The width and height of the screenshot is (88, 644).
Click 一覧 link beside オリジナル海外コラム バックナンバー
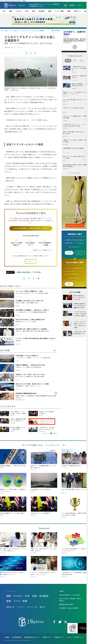pos(64,445)
